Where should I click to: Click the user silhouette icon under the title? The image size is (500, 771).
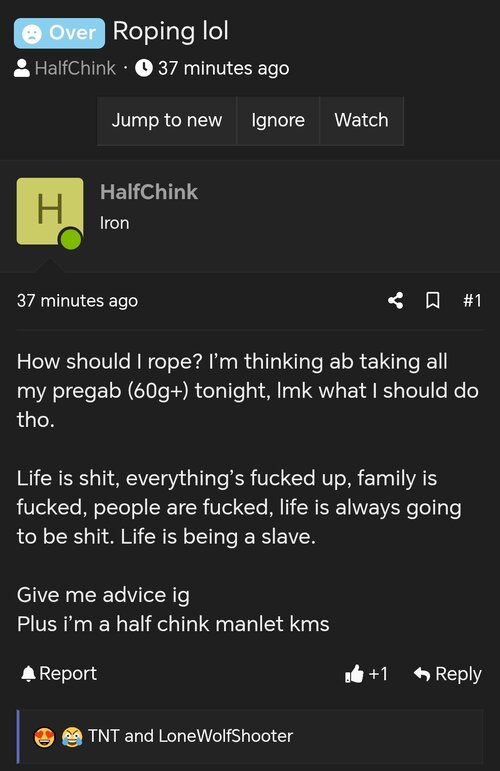point(22,68)
